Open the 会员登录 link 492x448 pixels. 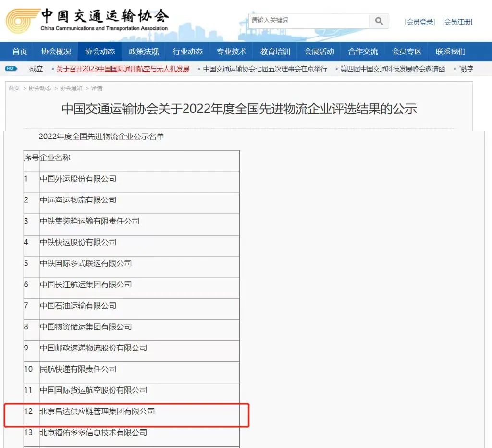419,22
